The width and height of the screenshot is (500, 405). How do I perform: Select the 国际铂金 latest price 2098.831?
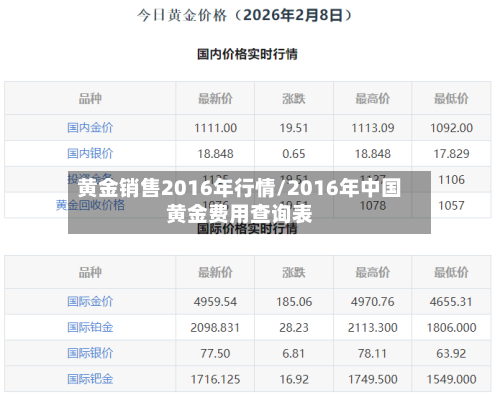coord(215,328)
